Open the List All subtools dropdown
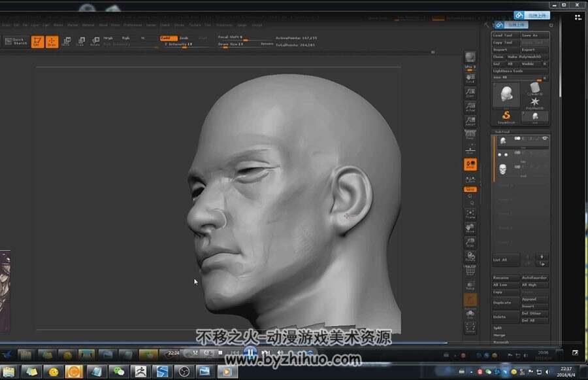Viewport: 588px width, 380px height. [506, 260]
